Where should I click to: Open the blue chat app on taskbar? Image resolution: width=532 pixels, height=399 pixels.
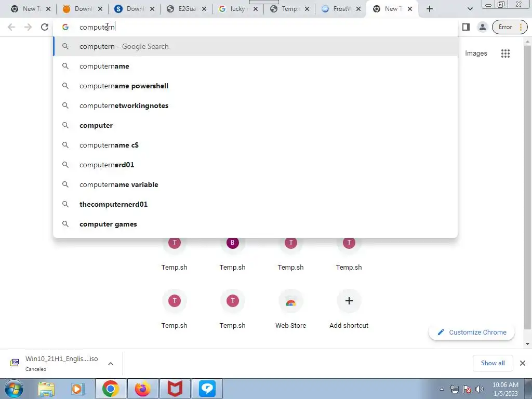(x=207, y=389)
